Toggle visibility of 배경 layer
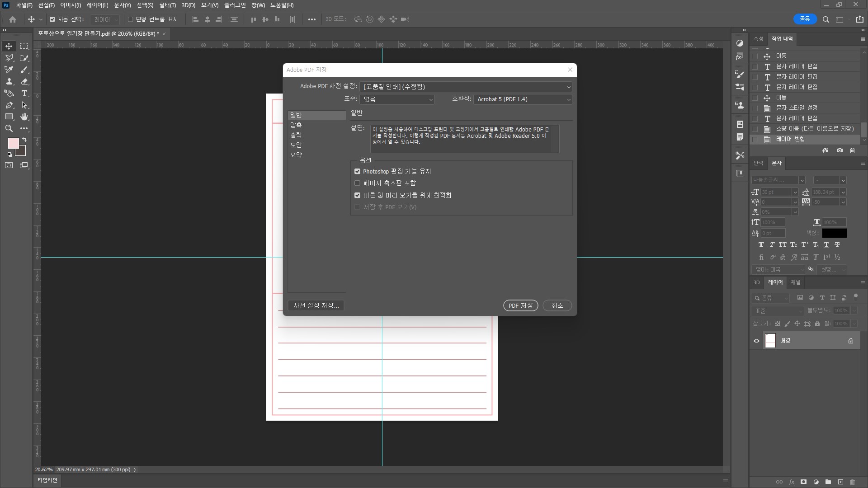This screenshot has height=488, width=868. [x=756, y=341]
